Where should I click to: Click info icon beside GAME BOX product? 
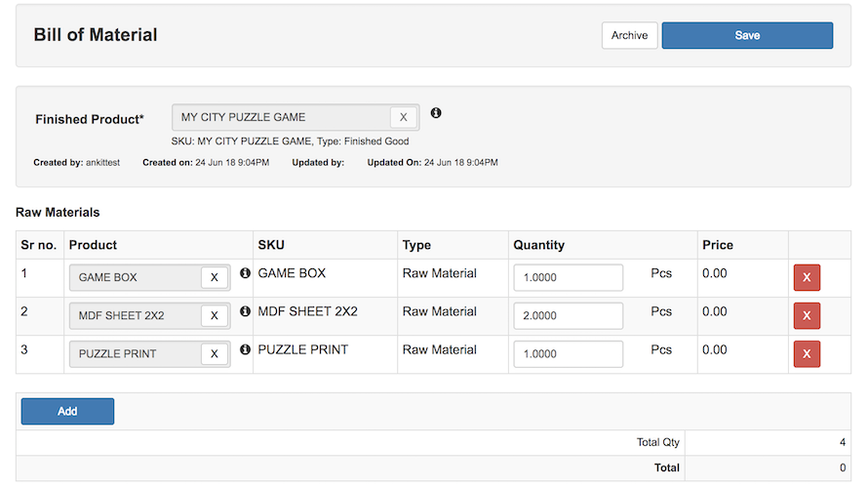tap(245, 274)
